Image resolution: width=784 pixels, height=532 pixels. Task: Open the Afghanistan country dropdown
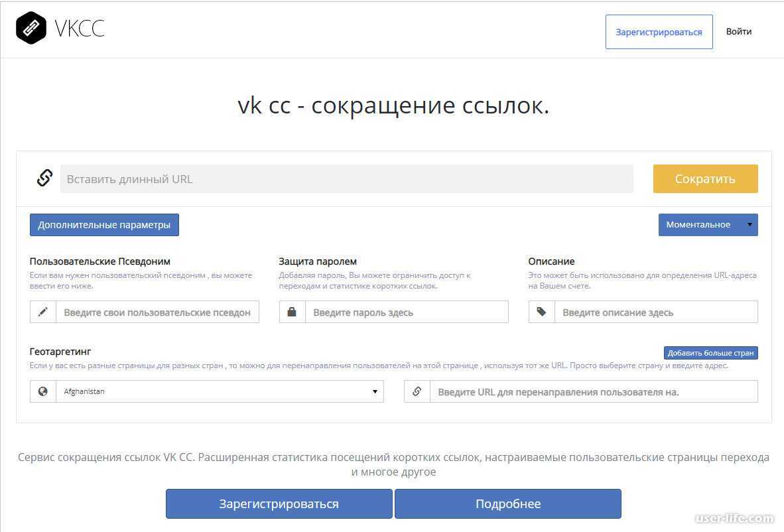pos(220,391)
